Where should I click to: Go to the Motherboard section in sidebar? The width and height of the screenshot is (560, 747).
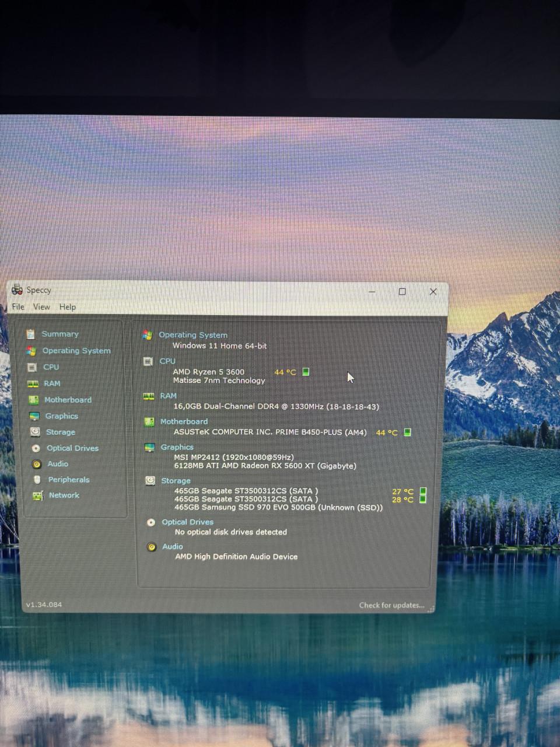tap(68, 400)
